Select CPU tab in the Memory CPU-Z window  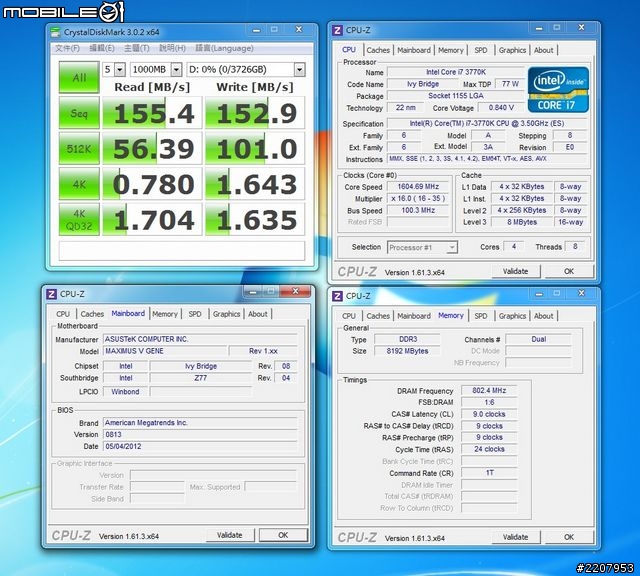coord(349,316)
